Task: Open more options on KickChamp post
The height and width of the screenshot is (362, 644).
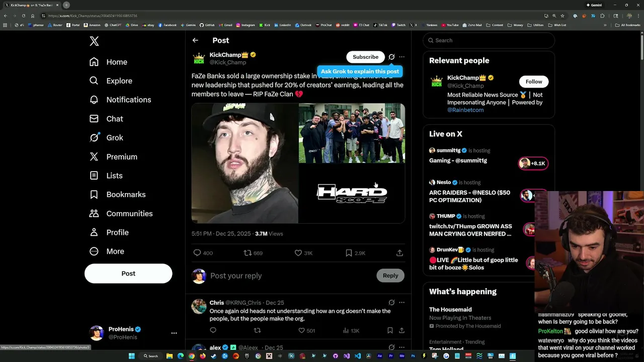Action: (x=401, y=57)
